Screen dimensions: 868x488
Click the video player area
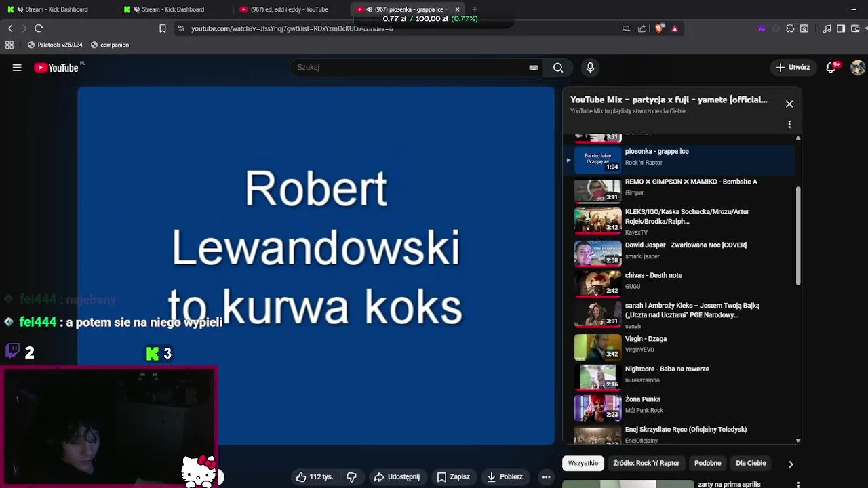click(316, 265)
